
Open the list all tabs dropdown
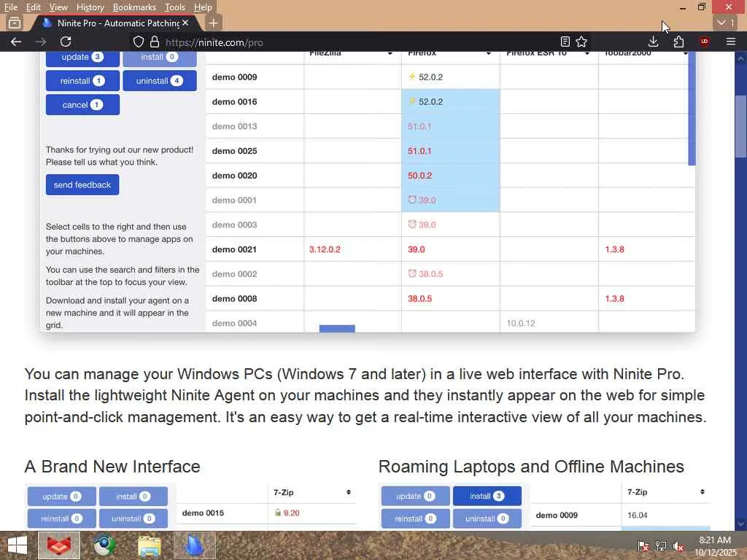click(726, 23)
